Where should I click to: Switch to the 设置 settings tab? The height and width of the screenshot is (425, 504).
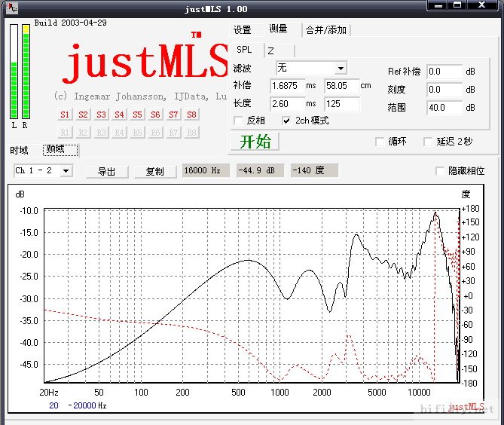pyautogui.click(x=242, y=30)
